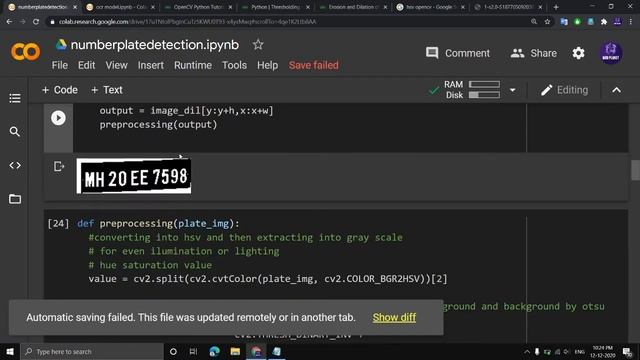Switch to Erosion and Dilation tab
The width and height of the screenshot is (640, 360).
353,7
